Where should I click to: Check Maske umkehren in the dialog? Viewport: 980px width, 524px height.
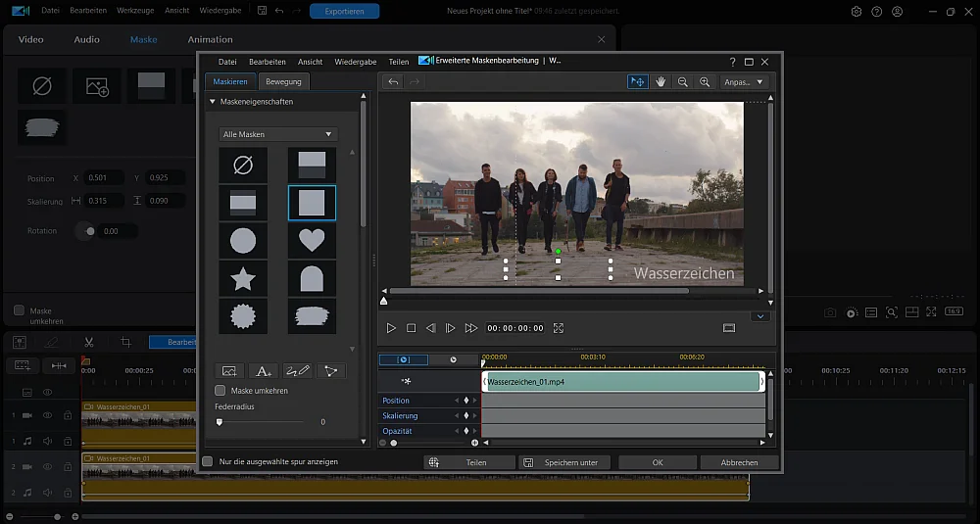coord(220,391)
